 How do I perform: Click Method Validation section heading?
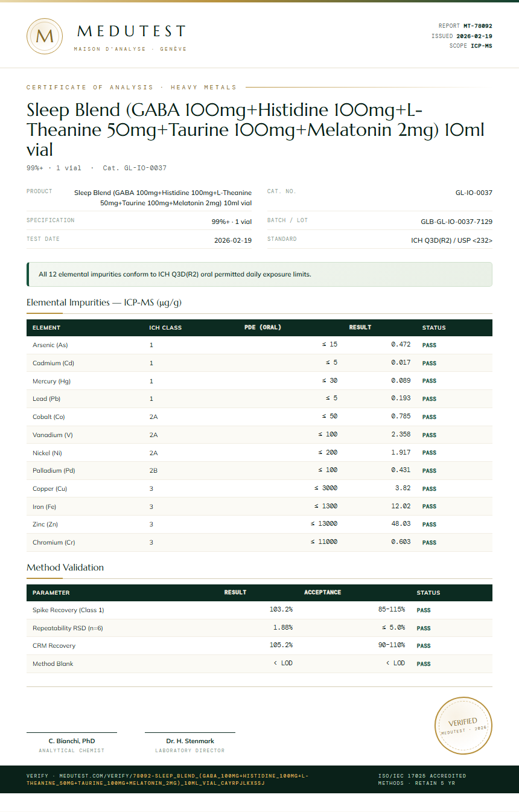[65, 567]
